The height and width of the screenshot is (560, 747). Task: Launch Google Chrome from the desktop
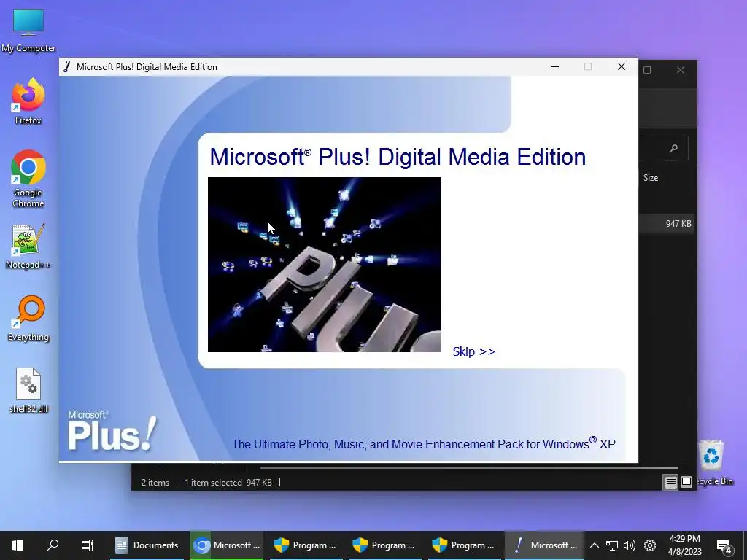click(x=28, y=179)
